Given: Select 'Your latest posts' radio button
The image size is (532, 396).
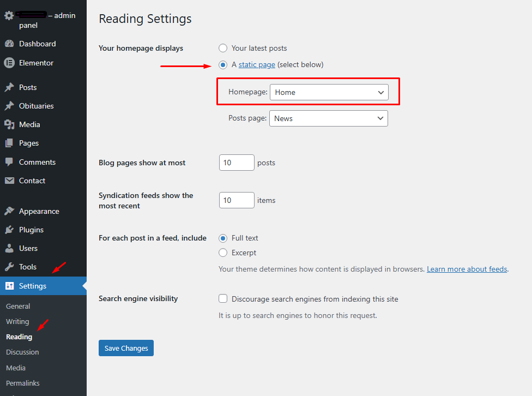Looking at the screenshot, I should 223,48.
